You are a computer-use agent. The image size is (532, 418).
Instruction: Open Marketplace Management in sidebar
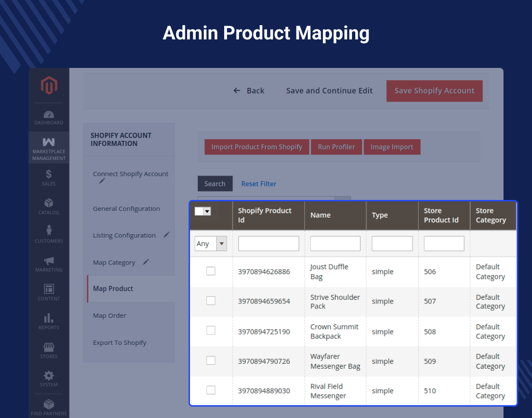49,148
